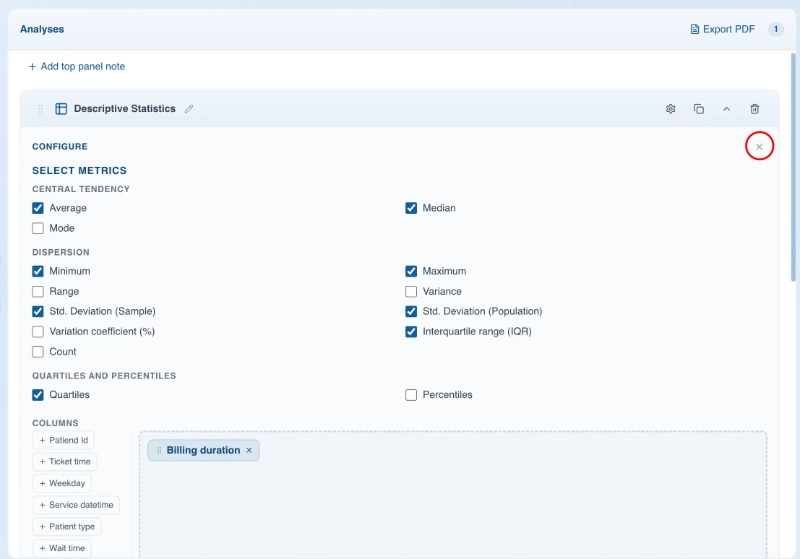This screenshot has height=559, width=800.
Task: Enable the Mode checkbox
Action: click(38, 228)
